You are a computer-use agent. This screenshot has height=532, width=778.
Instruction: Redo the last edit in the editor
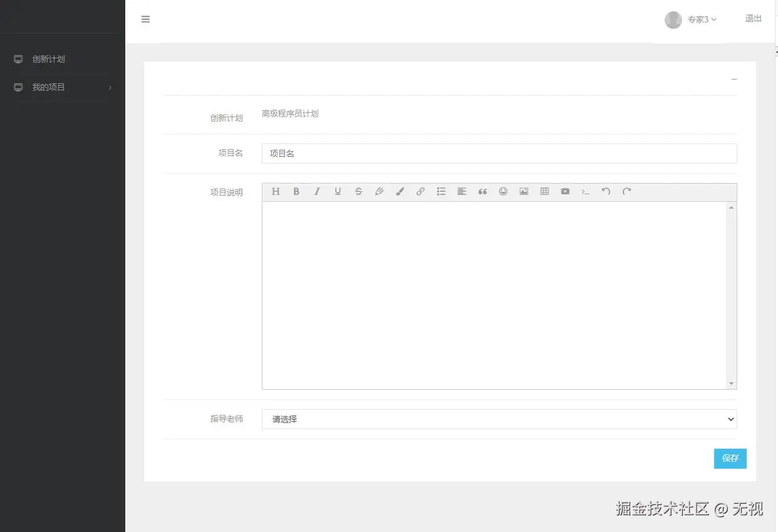tap(626, 192)
